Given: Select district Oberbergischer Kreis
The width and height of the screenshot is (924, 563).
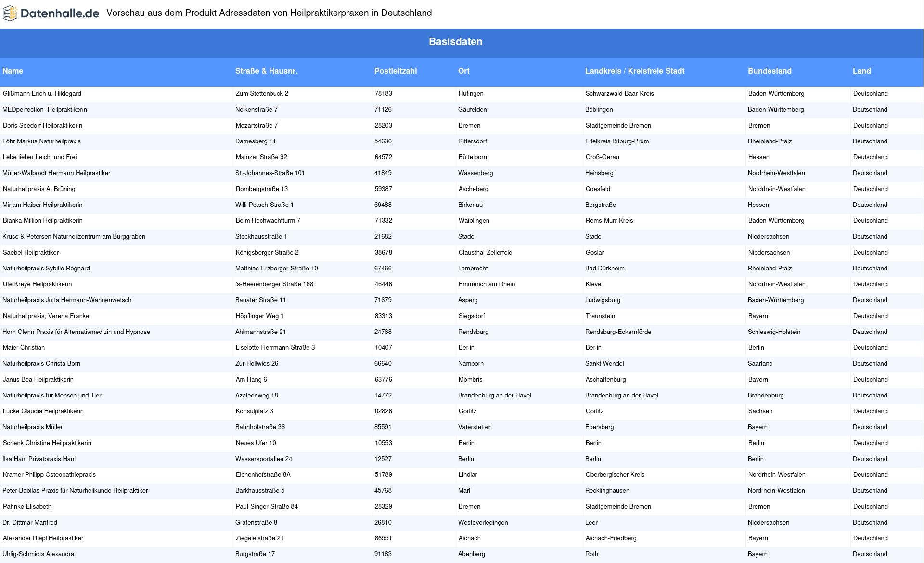Looking at the screenshot, I should pos(615,475).
